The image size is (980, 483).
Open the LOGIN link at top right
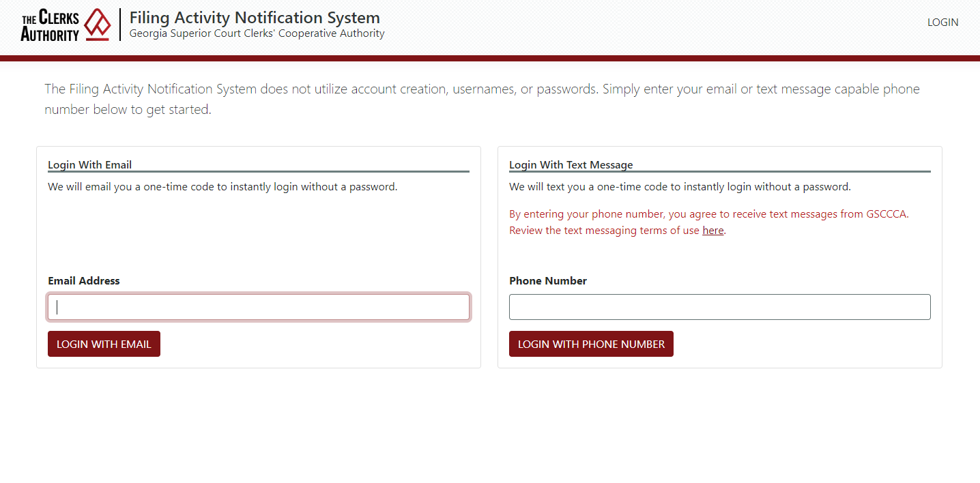pyautogui.click(x=942, y=22)
